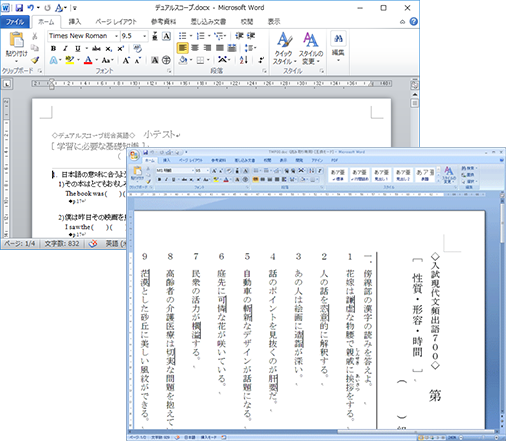Toggle Align Right in Word 2010 ribbon
Image resolution: width=506 pixels, height=441 pixels.
tap(207, 48)
